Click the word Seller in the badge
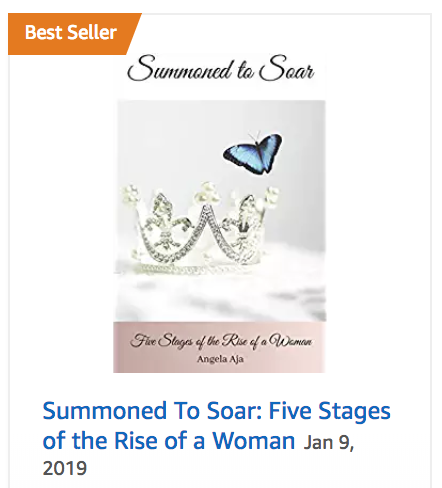The height and width of the screenshot is (488, 442). point(92,33)
